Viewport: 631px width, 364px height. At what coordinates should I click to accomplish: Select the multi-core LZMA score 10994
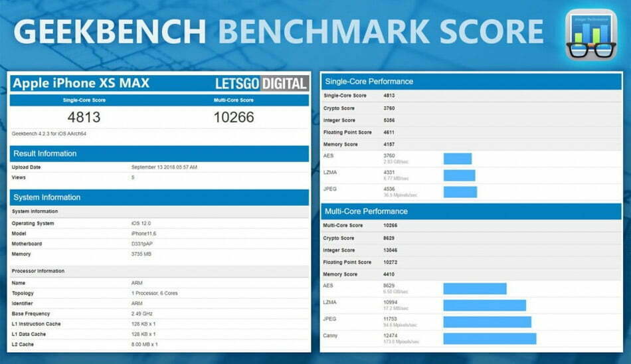[x=391, y=302]
